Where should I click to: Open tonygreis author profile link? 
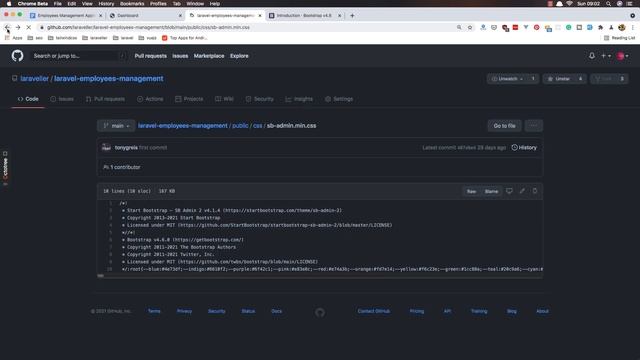pyautogui.click(x=126, y=148)
